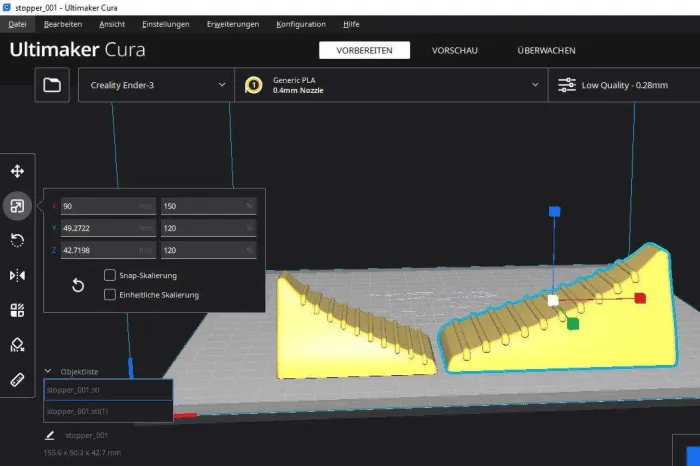Click the Ultimaker Cura logo
Viewport: 700px width, 466px height.
click(x=77, y=50)
